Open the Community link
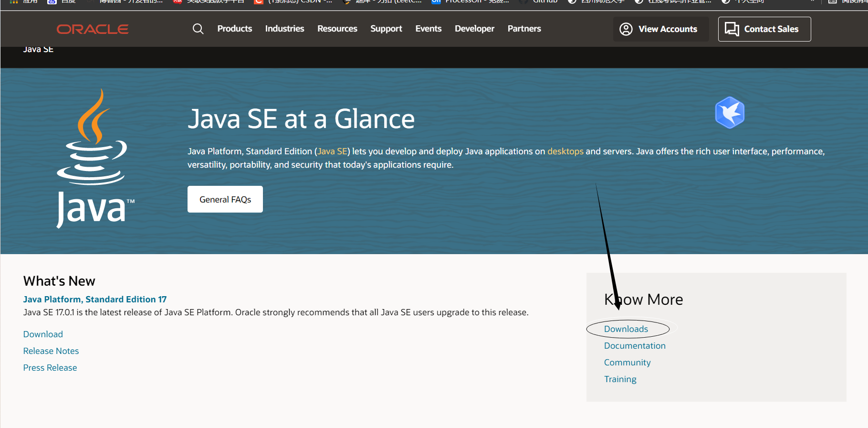Viewport: 868px width, 428px height. [x=627, y=363]
